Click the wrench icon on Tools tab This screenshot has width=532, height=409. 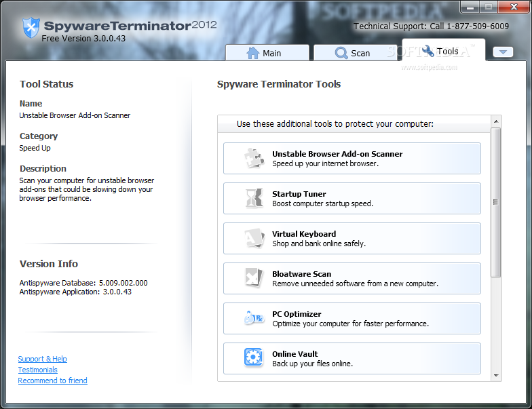point(427,51)
